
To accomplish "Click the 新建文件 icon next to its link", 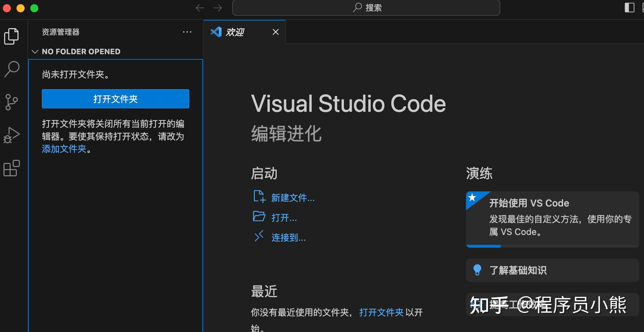I will click(259, 197).
